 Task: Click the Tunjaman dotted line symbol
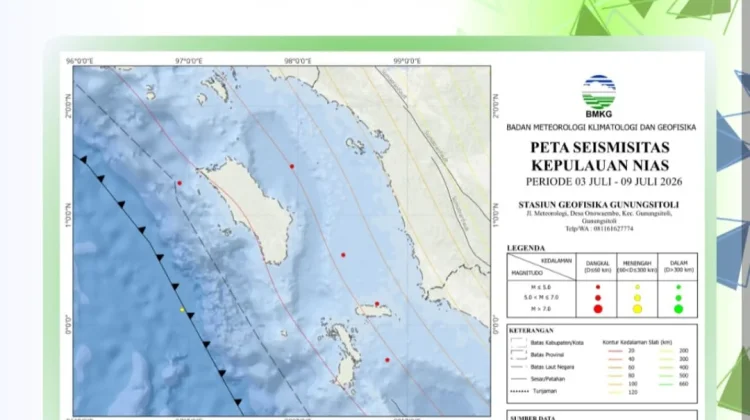point(518,391)
